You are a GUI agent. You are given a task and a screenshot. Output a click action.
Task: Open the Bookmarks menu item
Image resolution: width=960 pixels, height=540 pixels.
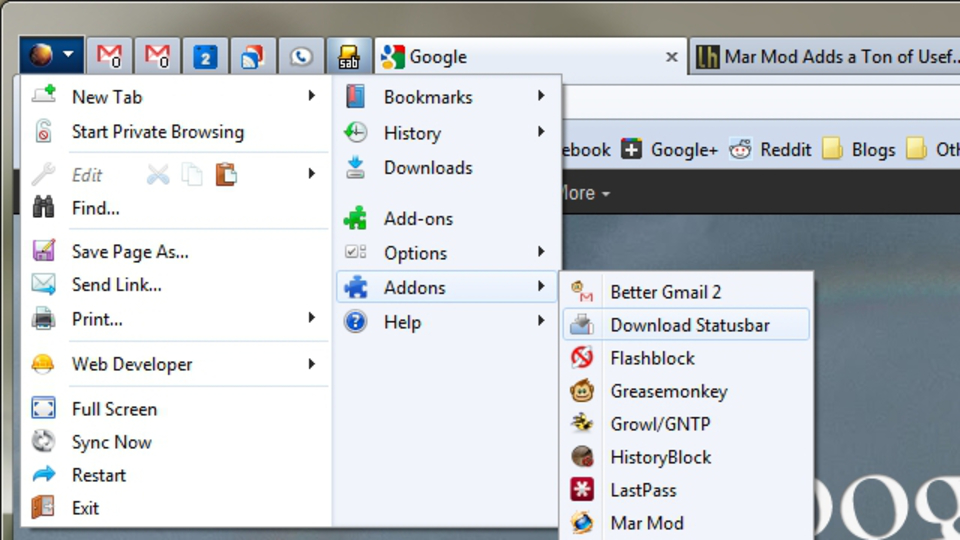446,97
